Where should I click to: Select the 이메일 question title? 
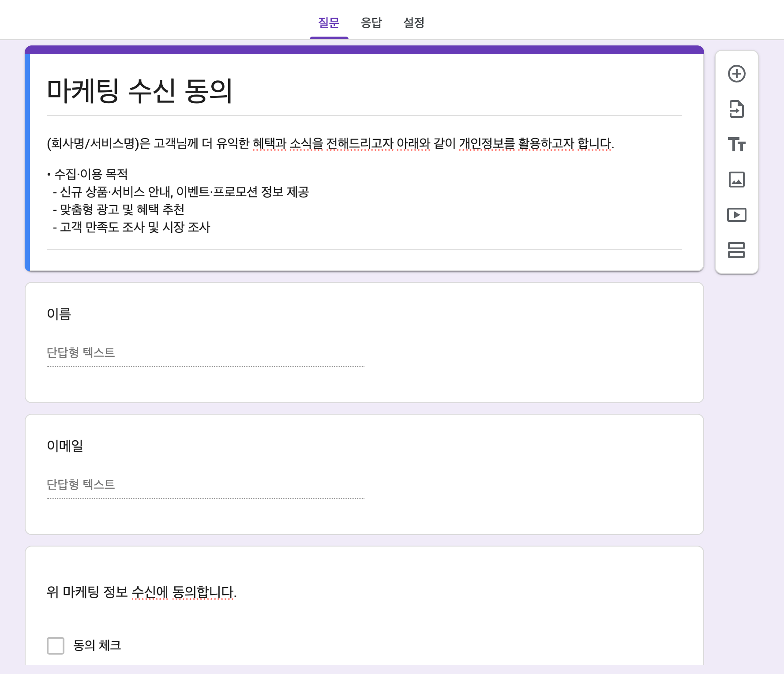[x=65, y=446]
